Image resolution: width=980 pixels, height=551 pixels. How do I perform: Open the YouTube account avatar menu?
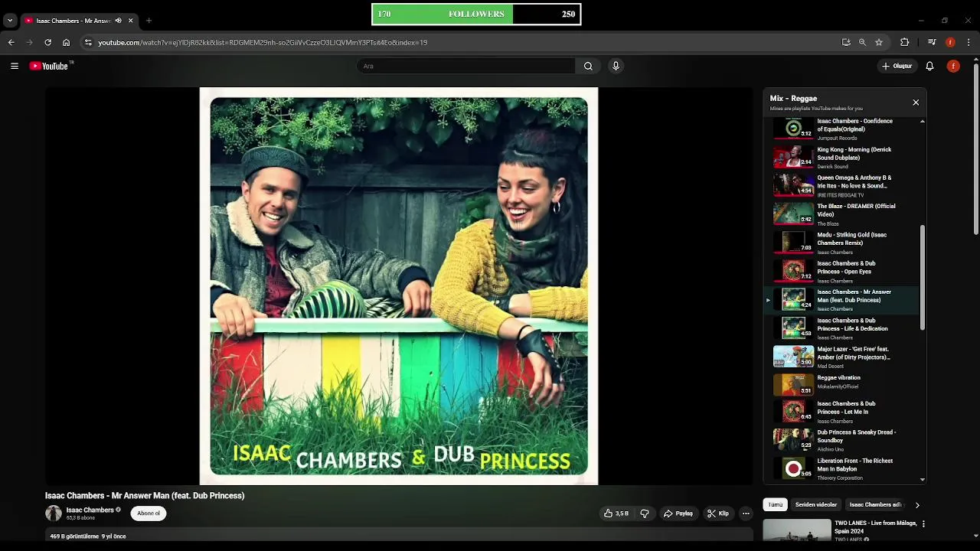[x=953, y=66]
